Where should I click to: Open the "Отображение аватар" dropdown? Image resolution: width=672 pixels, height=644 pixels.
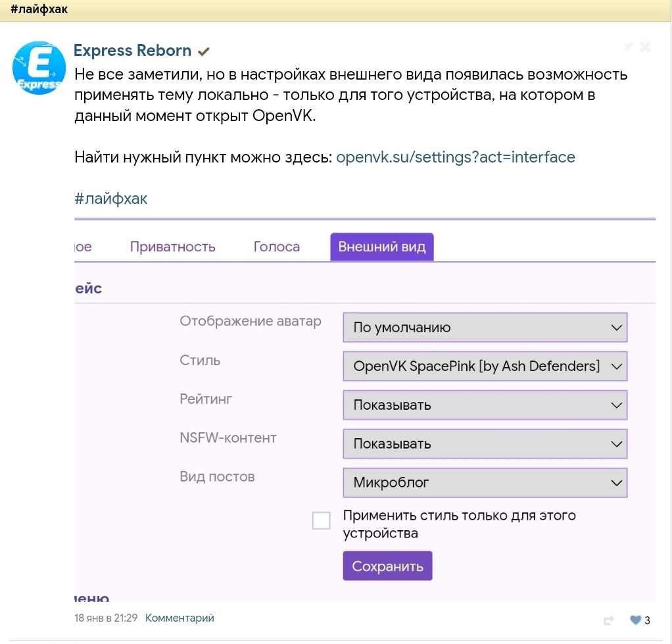pos(485,327)
